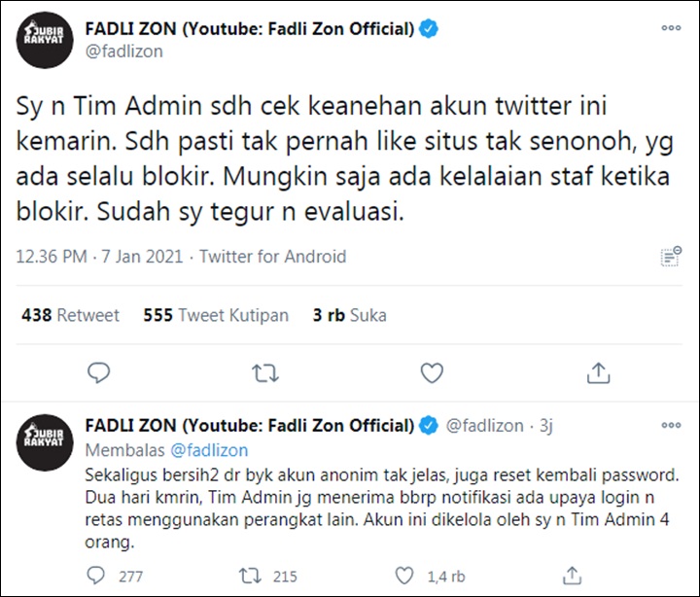Open more options menu on reply tweet

tap(671, 425)
